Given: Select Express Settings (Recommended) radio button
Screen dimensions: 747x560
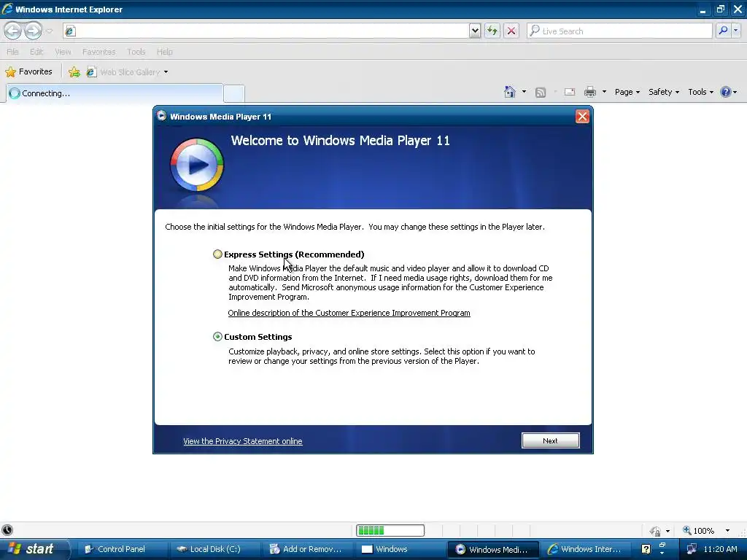Looking at the screenshot, I should click(217, 254).
